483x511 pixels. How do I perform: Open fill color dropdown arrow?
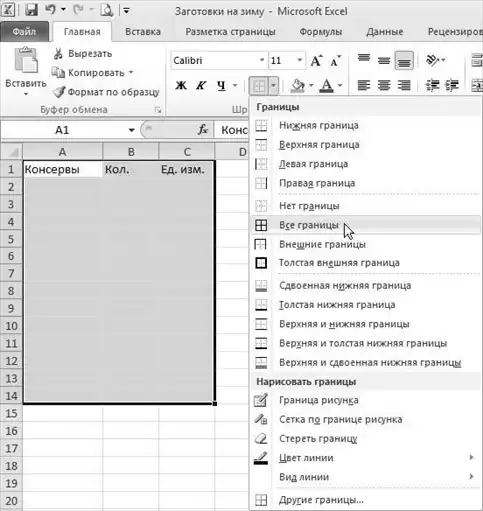click(311, 86)
